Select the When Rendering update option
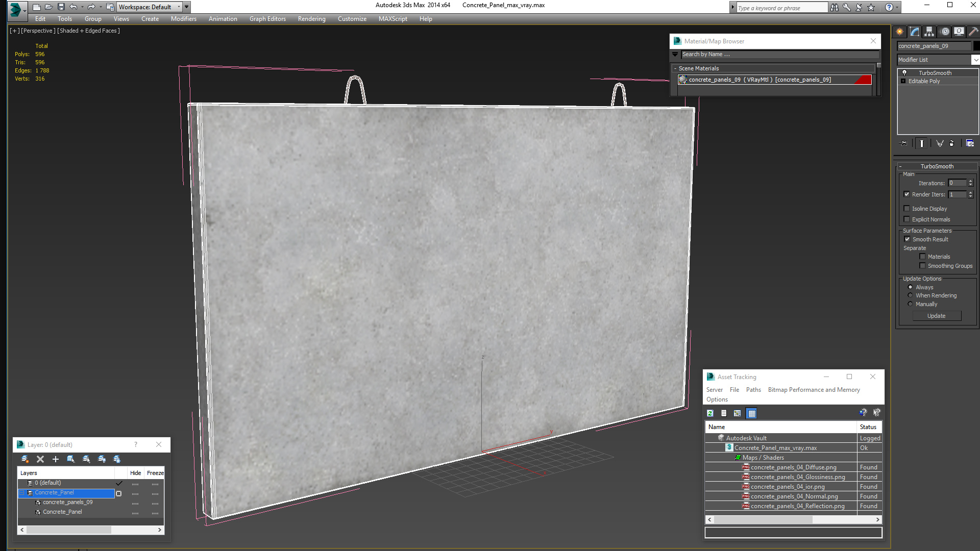Screen dimensions: 980x551 pyautogui.click(x=910, y=295)
